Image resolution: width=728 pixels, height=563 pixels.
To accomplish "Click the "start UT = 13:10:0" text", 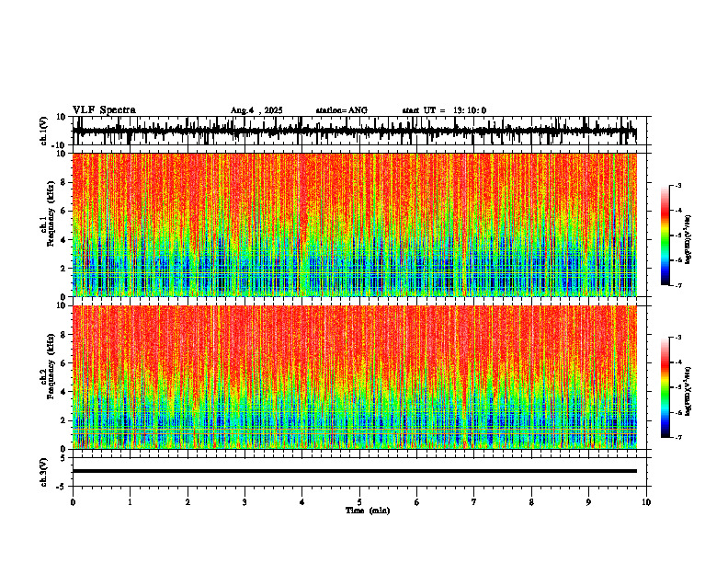I will (x=444, y=110).
